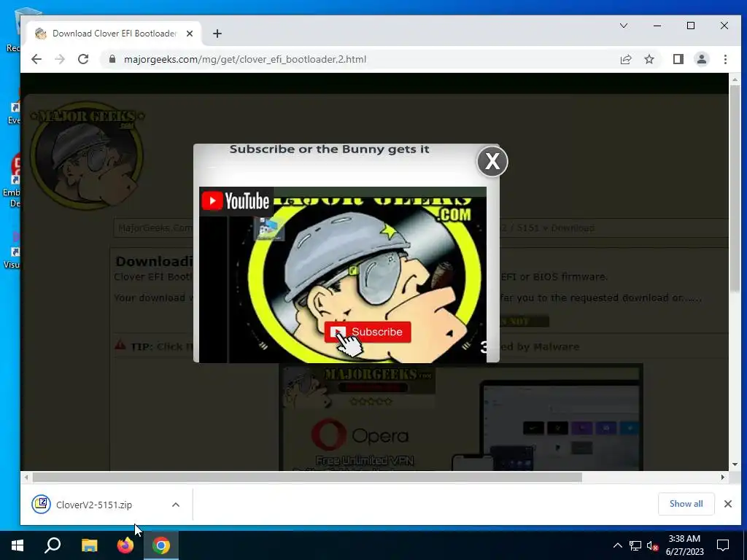Click the majorgeeks.com address bar

[245, 60]
